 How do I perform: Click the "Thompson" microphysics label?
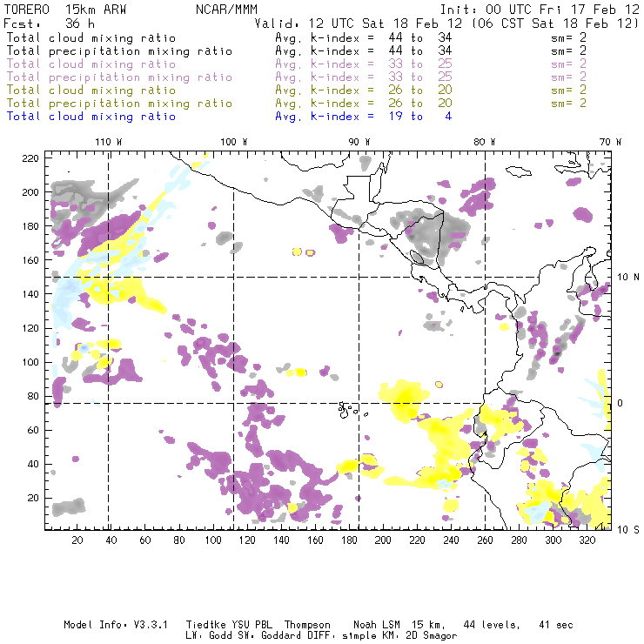(307, 625)
